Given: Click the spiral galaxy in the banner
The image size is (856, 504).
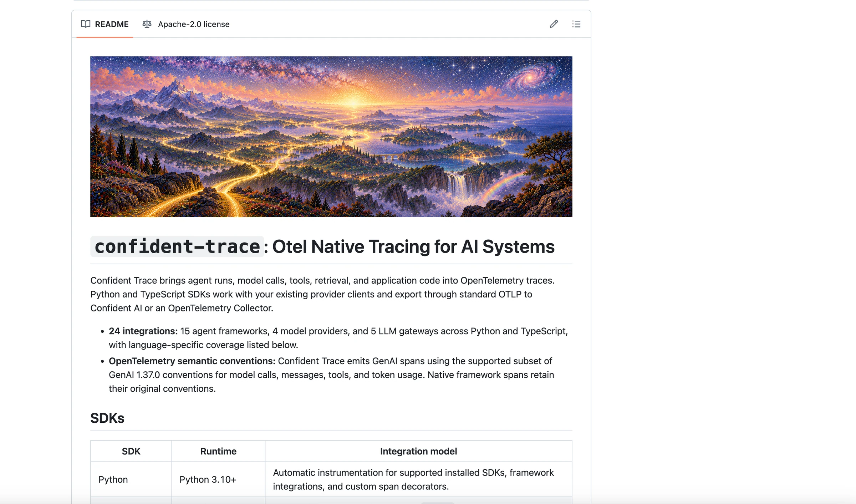Looking at the screenshot, I should coord(530,77).
